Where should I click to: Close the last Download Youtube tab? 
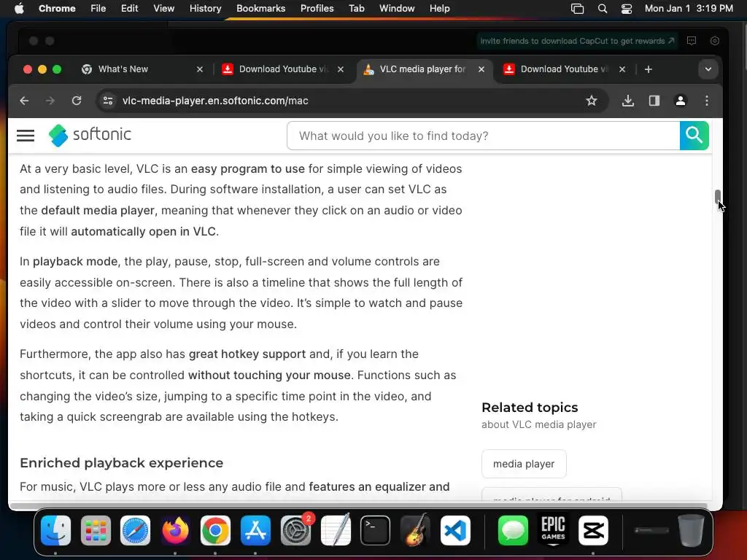(x=622, y=69)
